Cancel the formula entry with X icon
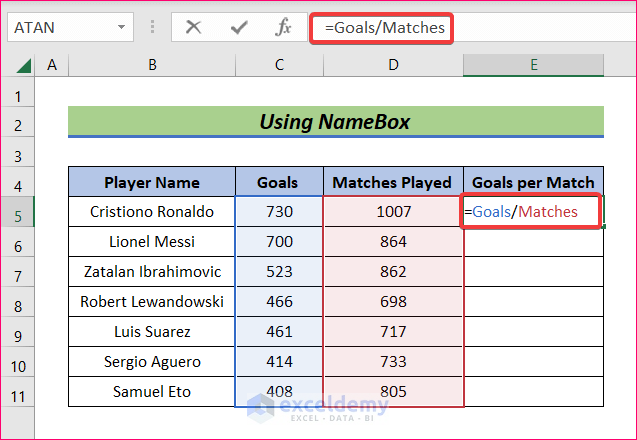Viewport: 637px width, 440px height. [x=193, y=27]
